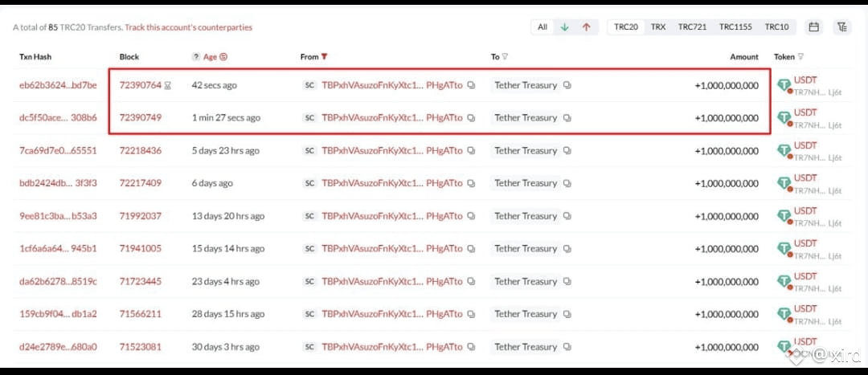
Task: Filter to outgoing transfers with red up arrow
Action: 586,27
